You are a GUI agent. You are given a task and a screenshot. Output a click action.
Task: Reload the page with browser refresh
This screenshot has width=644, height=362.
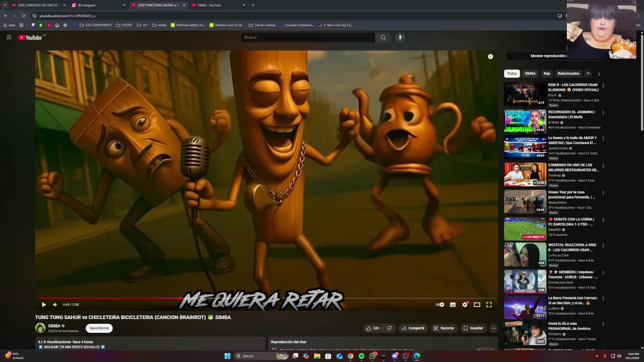pos(23,16)
